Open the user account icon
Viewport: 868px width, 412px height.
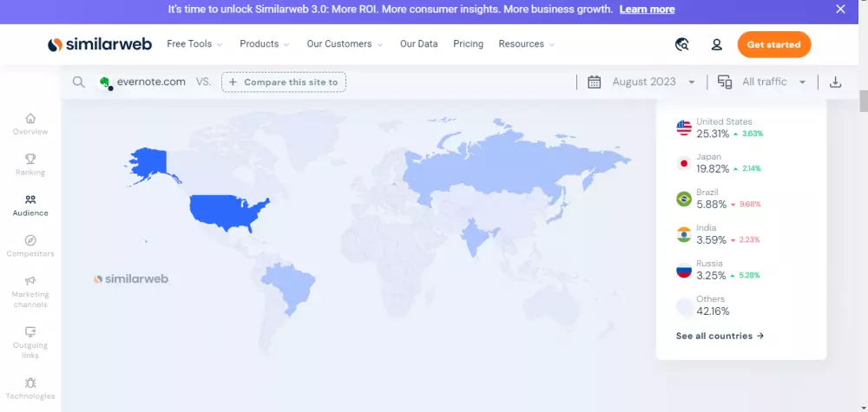tap(716, 44)
